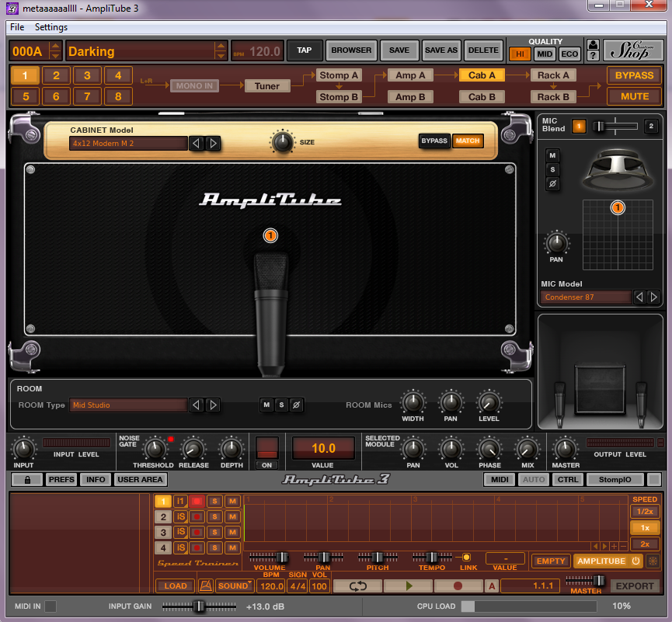This screenshot has height=622, width=672.
Task: Click the question mark help icon
Action: [x=593, y=56]
